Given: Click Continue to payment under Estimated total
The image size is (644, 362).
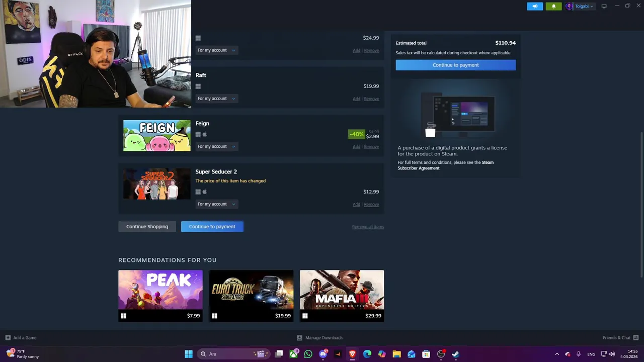Looking at the screenshot, I should pyautogui.click(x=455, y=65).
